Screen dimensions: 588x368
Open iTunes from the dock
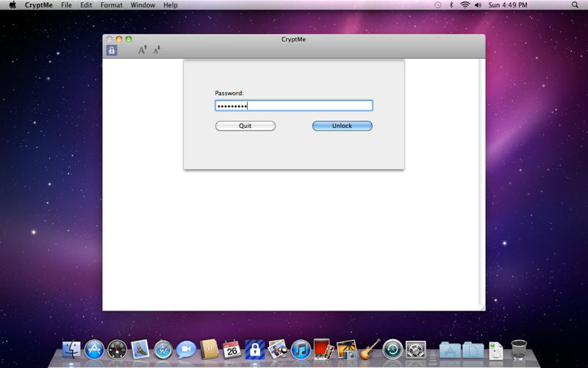pos(301,350)
